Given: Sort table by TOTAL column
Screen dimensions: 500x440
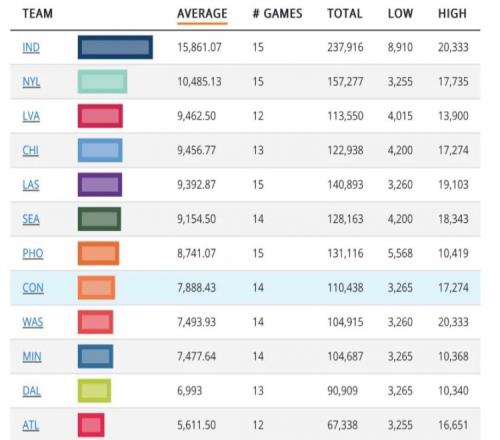Looking at the screenshot, I should click(x=345, y=14).
